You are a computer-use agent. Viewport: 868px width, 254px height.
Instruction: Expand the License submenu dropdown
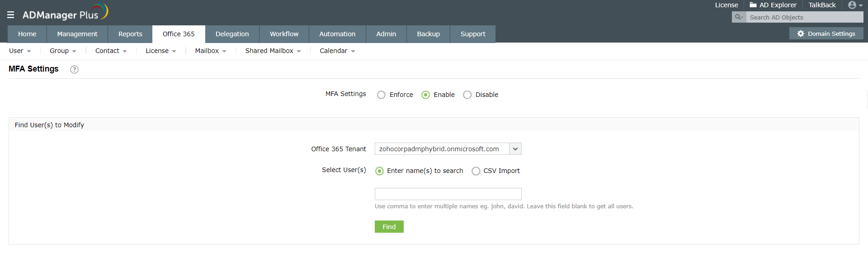click(x=160, y=51)
